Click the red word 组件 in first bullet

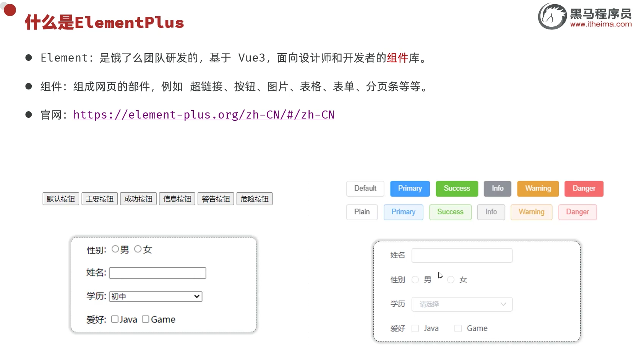click(x=397, y=58)
